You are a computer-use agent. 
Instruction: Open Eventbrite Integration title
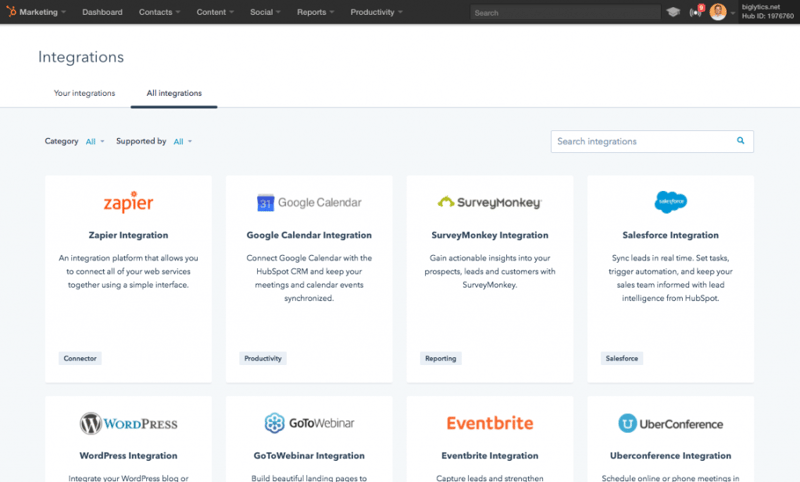[x=490, y=455]
